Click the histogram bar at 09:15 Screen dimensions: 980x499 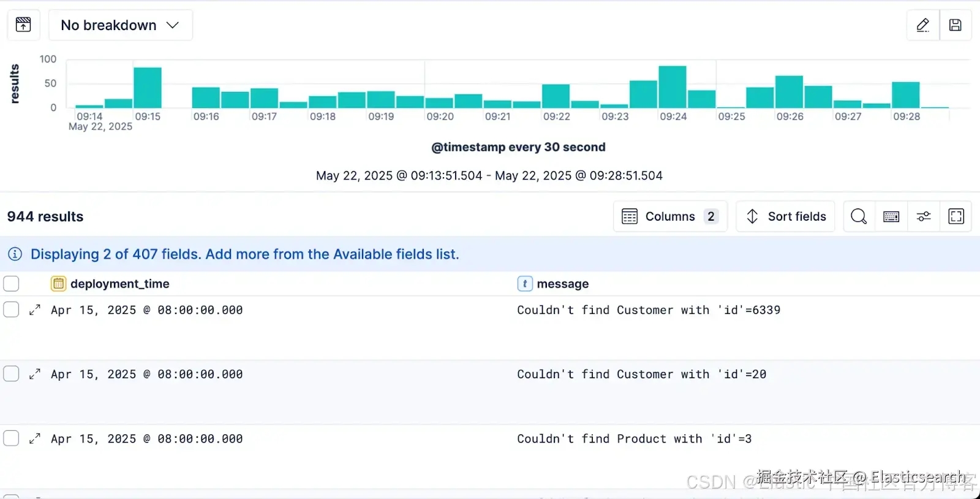[x=148, y=88]
